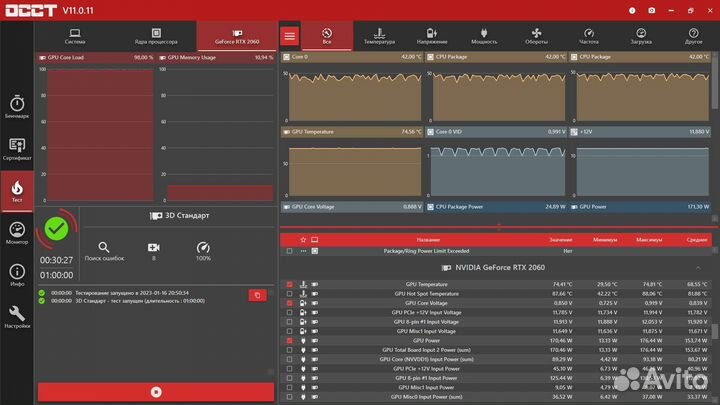This screenshot has width=720, height=405.
Task: Click the Поиск ошибок option
Action: point(104,250)
